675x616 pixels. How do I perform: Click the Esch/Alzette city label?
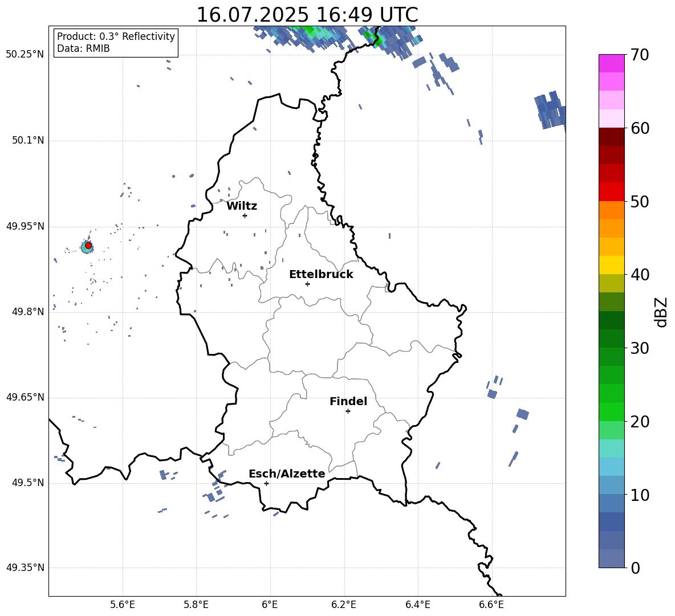(287, 474)
